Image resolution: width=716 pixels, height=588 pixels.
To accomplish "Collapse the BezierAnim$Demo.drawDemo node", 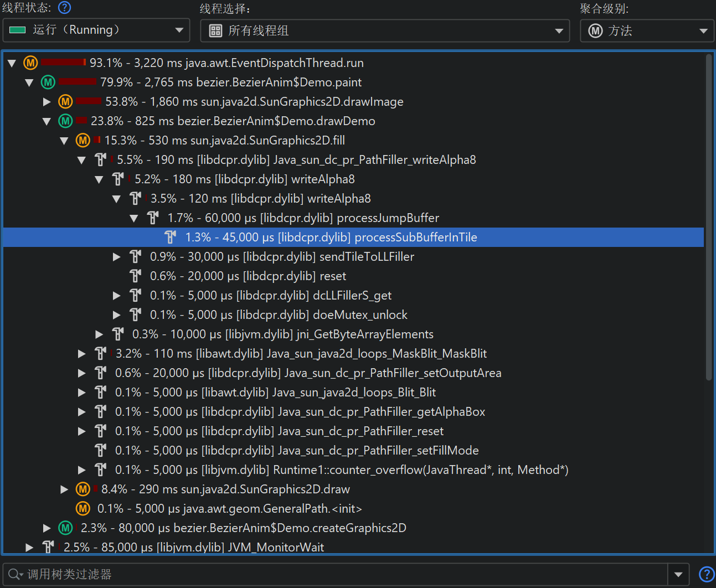I will (x=47, y=121).
